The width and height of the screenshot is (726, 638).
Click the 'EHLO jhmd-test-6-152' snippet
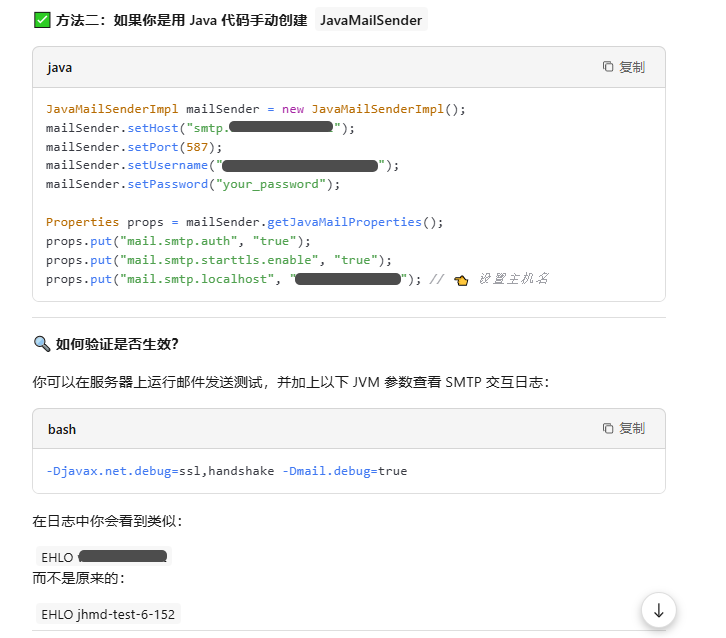click(x=108, y=614)
